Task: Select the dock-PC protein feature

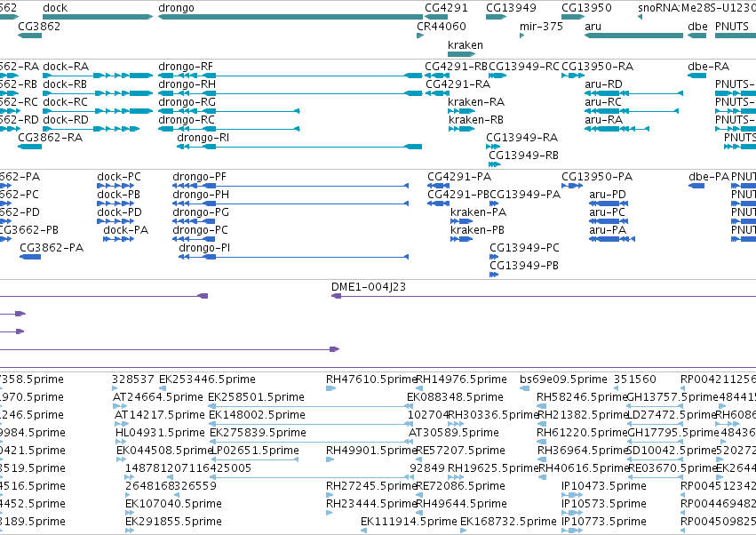Action: click(x=115, y=186)
